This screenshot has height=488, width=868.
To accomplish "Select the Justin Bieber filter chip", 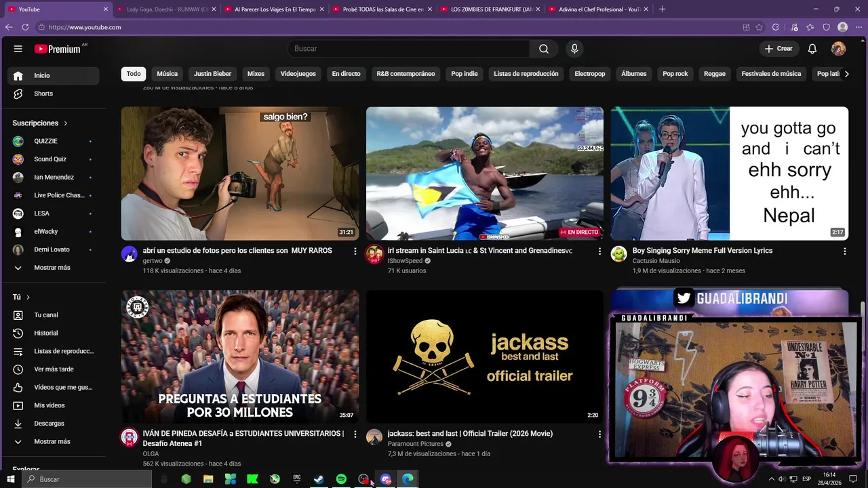I will tap(212, 74).
